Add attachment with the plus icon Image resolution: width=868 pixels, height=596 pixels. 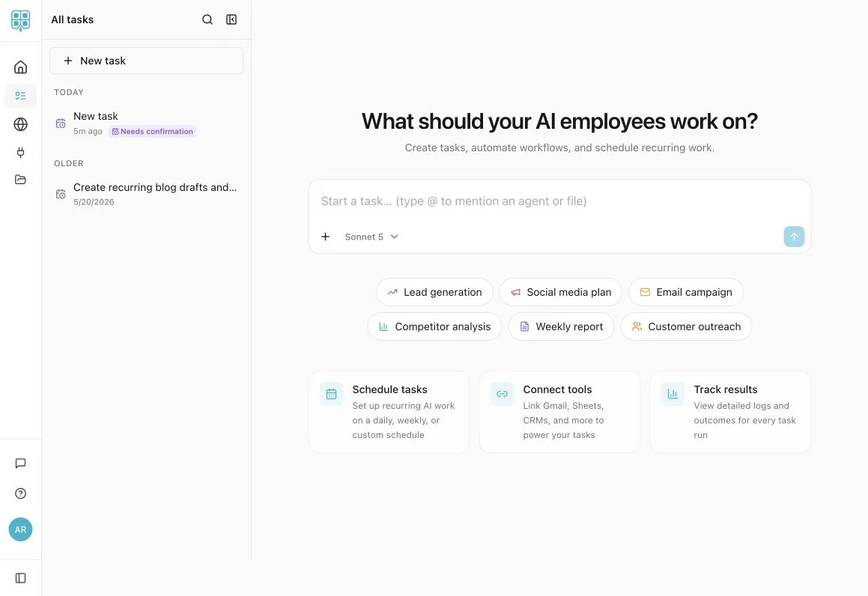coord(326,237)
